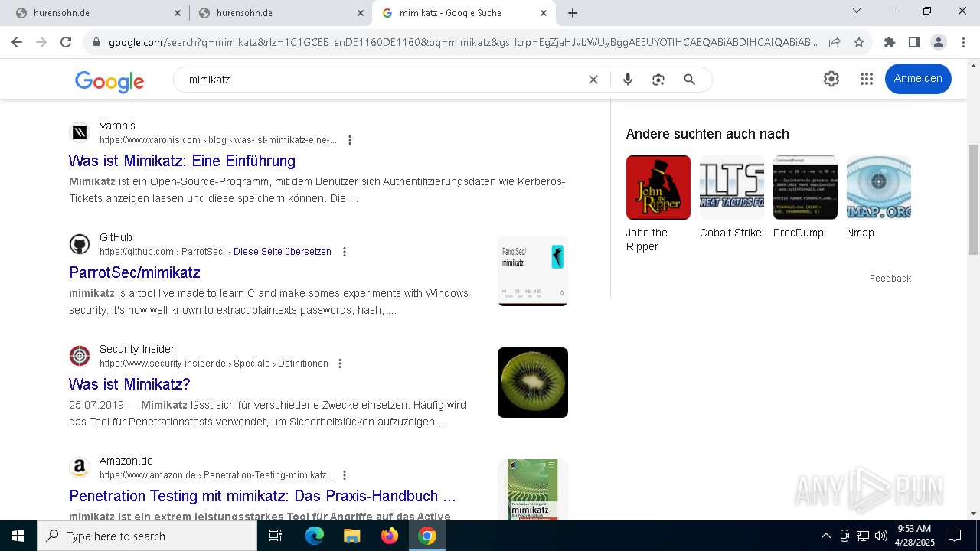
Task: Click the Google logo
Action: click(109, 80)
